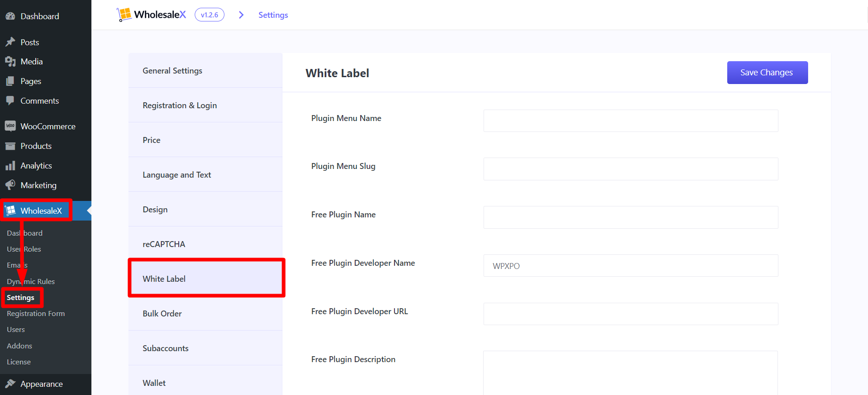
Task: Click the Pages icon in sidebar
Action: pyautogui.click(x=10, y=81)
